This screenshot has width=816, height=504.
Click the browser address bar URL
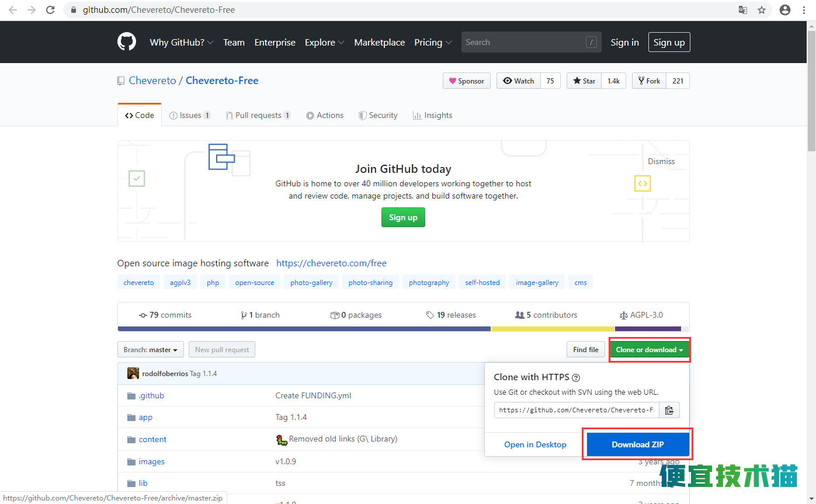click(159, 10)
